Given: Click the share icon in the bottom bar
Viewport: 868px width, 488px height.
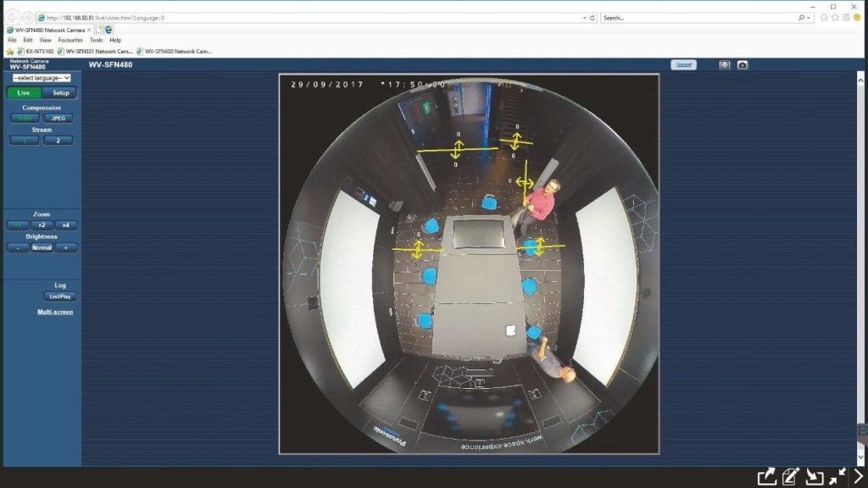Looking at the screenshot, I should click(766, 476).
